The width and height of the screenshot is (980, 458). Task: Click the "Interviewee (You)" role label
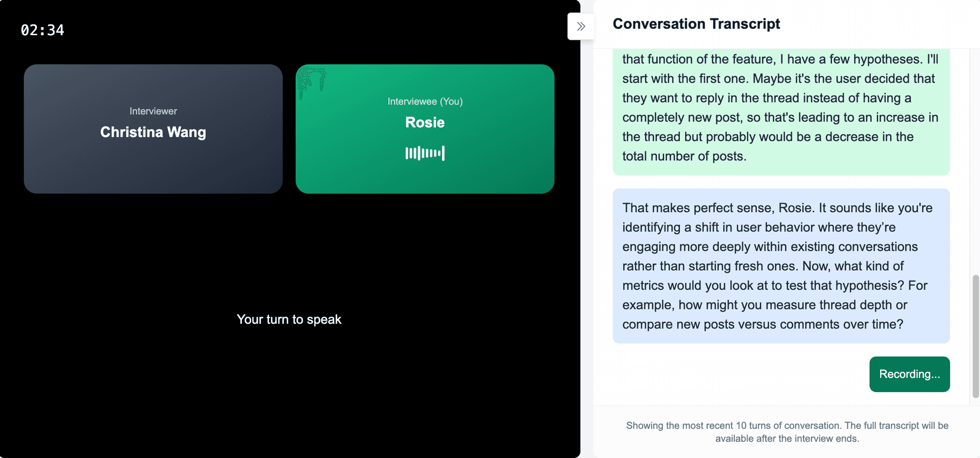(425, 101)
